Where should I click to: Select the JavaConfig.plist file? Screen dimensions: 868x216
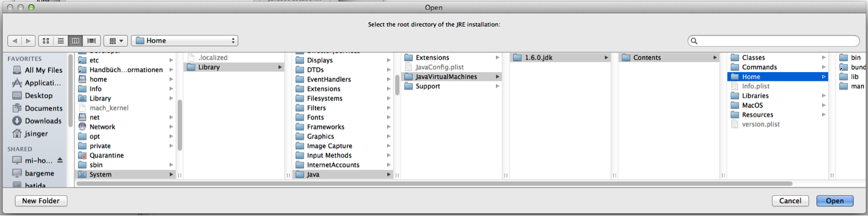(x=452, y=67)
